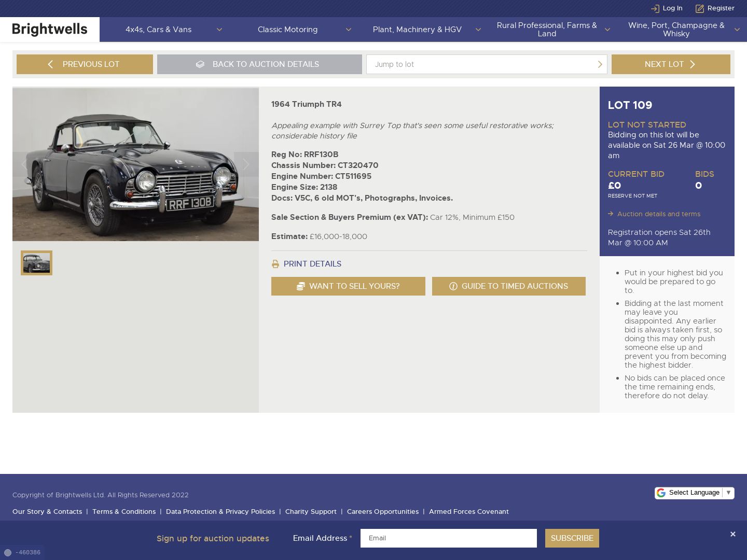Expand Rural Professional, Farms & Land chevron
The height and width of the screenshot is (560, 747).
click(x=607, y=30)
